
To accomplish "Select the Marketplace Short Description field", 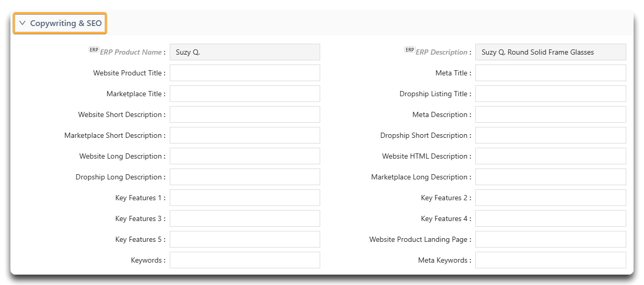I will tap(245, 135).
